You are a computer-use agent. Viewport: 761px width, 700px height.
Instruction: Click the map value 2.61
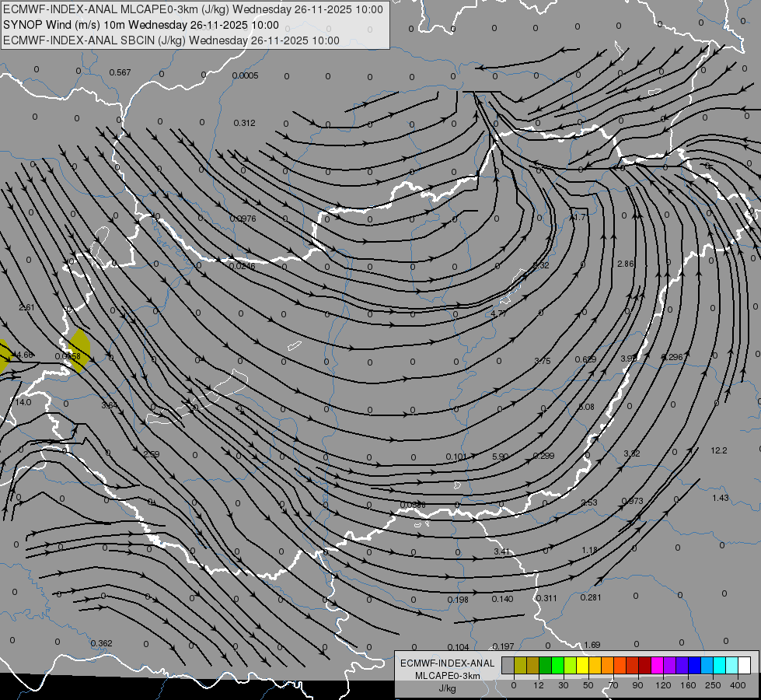(26, 307)
